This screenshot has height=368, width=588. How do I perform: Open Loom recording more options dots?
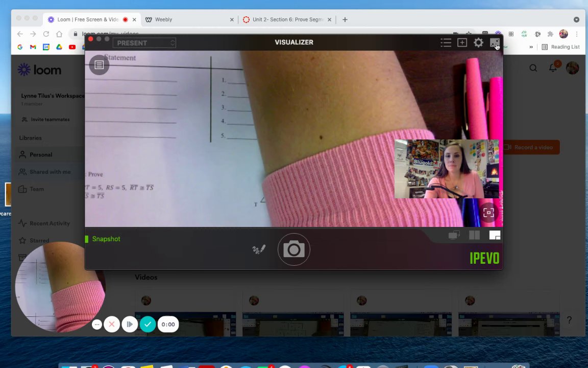tap(97, 325)
